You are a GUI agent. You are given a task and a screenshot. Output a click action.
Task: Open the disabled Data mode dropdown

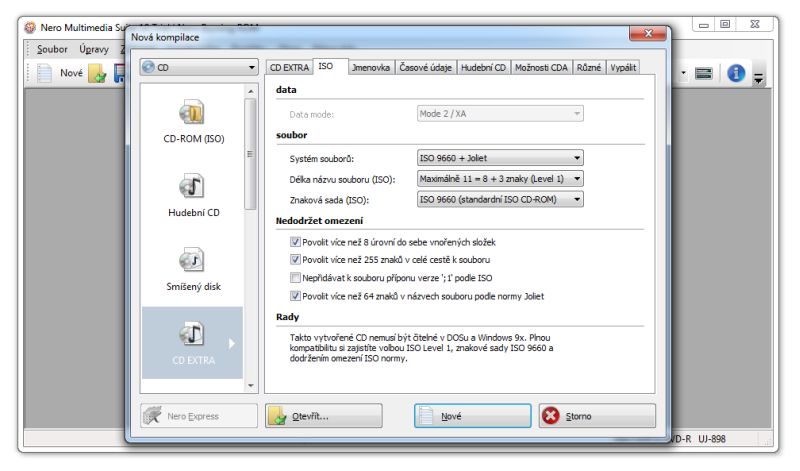[x=500, y=114]
